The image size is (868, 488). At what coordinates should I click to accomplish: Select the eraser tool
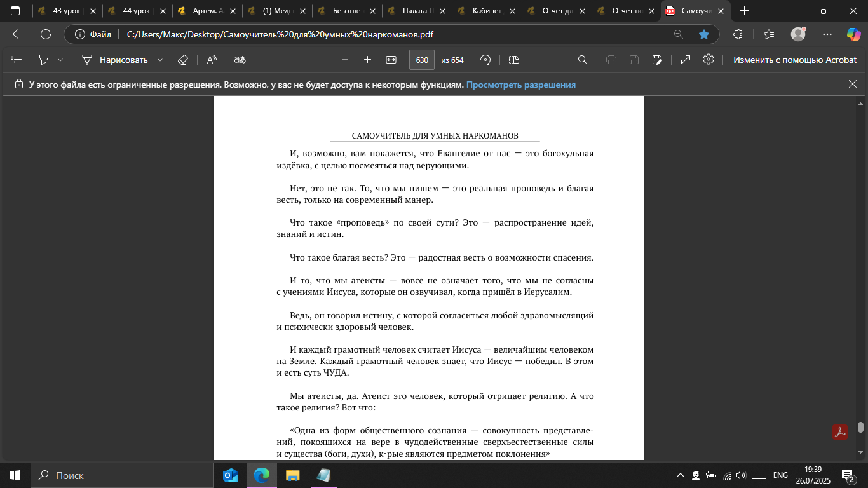tap(183, 60)
